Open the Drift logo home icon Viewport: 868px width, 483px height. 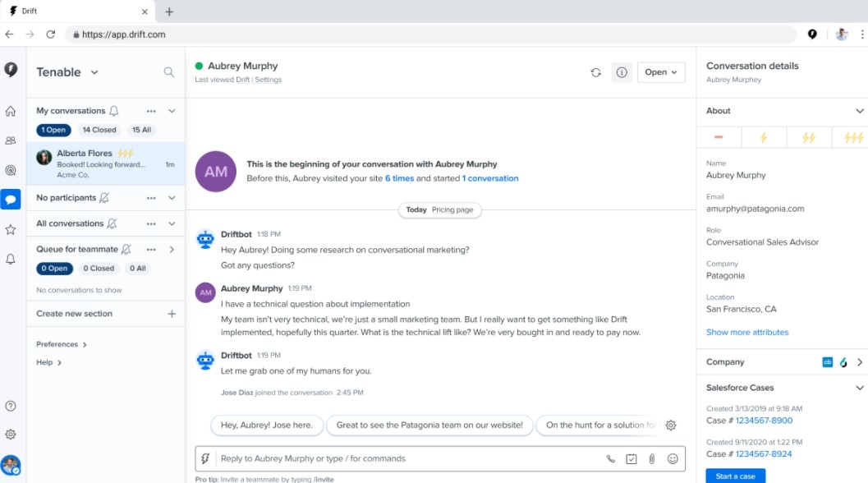pos(11,69)
